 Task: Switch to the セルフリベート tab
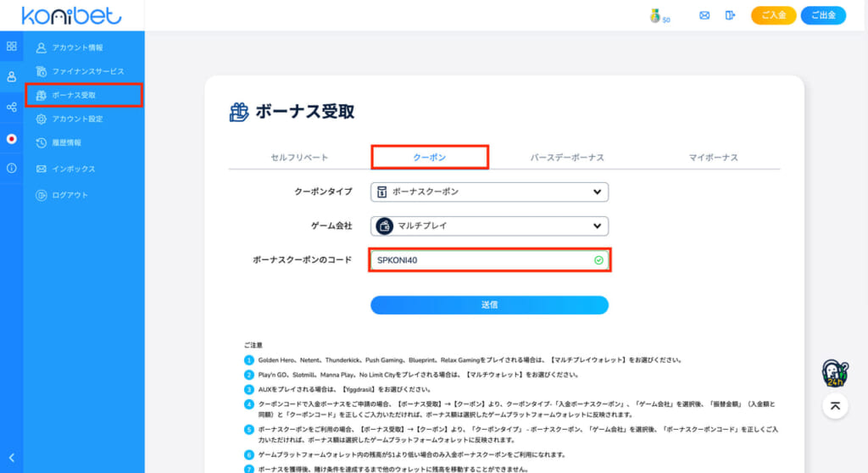tap(299, 158)
